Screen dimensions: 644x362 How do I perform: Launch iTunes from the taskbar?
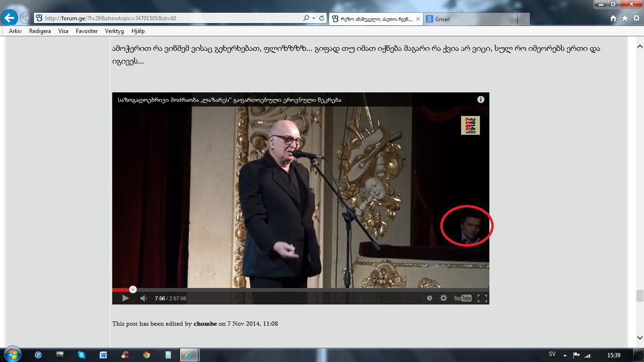(x=38, y=355)
